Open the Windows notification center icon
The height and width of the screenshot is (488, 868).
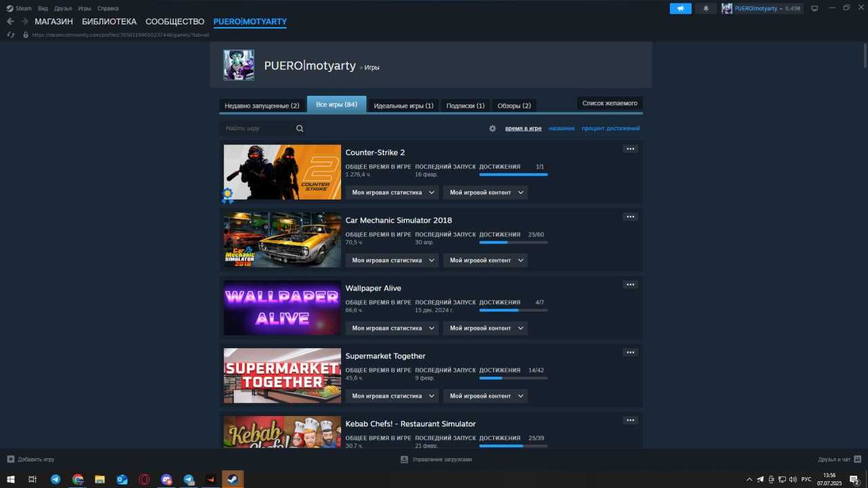tap(854, 479)
